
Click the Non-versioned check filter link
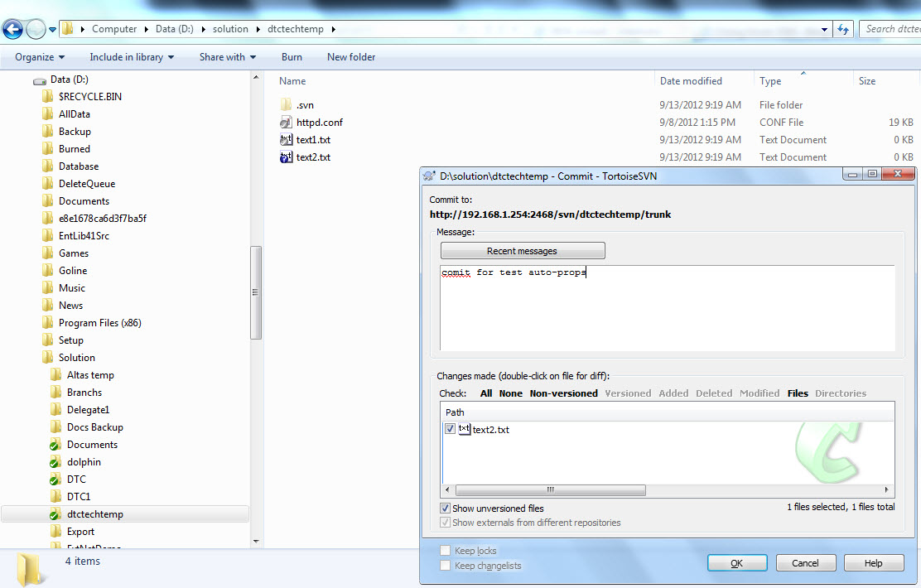563,393
